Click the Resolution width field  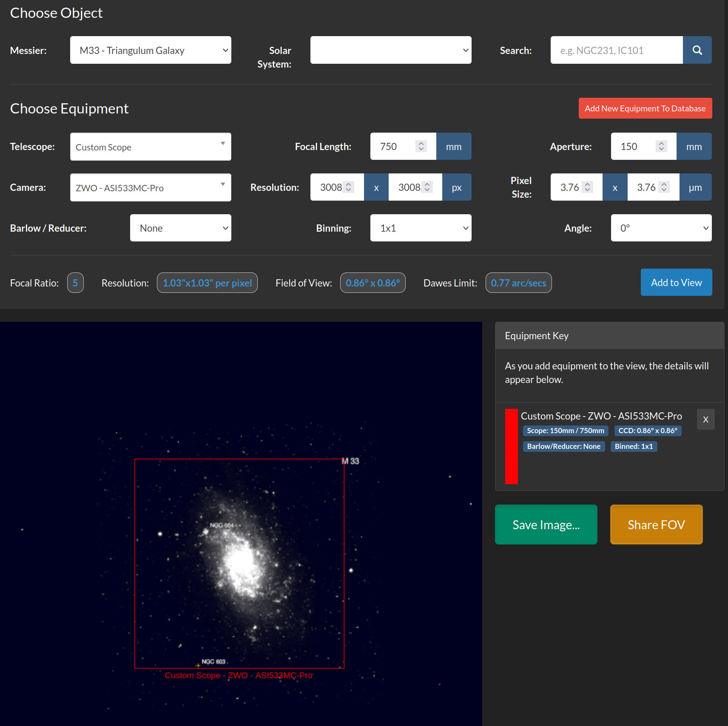click(337, 187)
